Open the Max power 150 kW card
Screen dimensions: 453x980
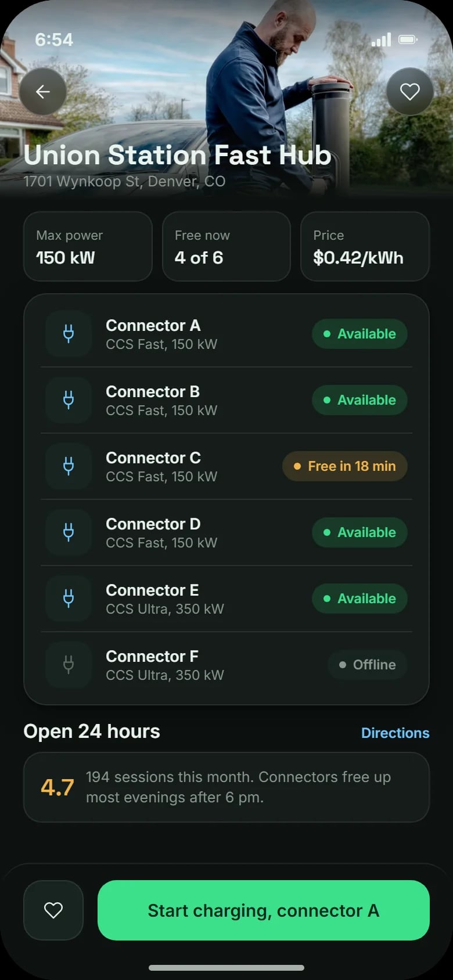88,246
